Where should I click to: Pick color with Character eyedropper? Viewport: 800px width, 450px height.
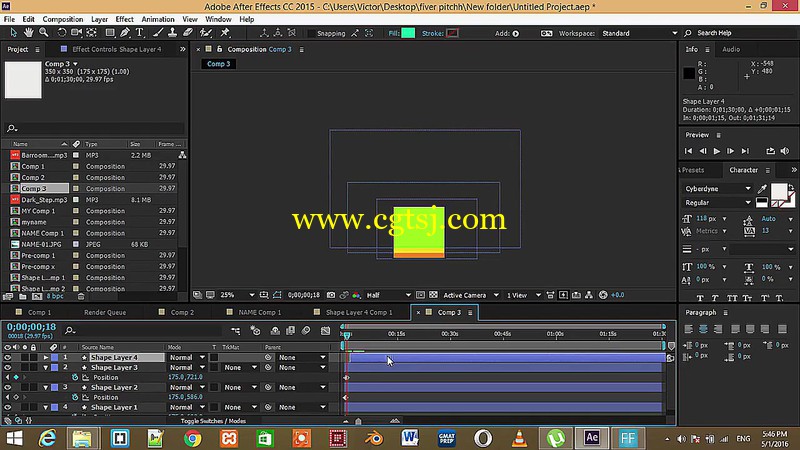point(762,189)
